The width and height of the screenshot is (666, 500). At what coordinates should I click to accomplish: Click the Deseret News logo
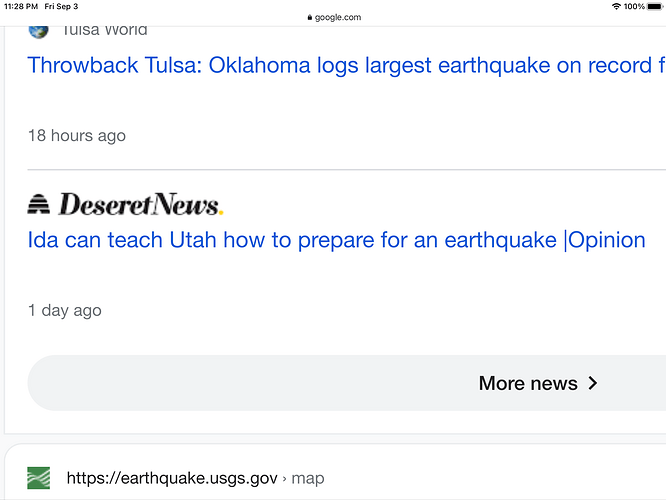tap(125, 204)
